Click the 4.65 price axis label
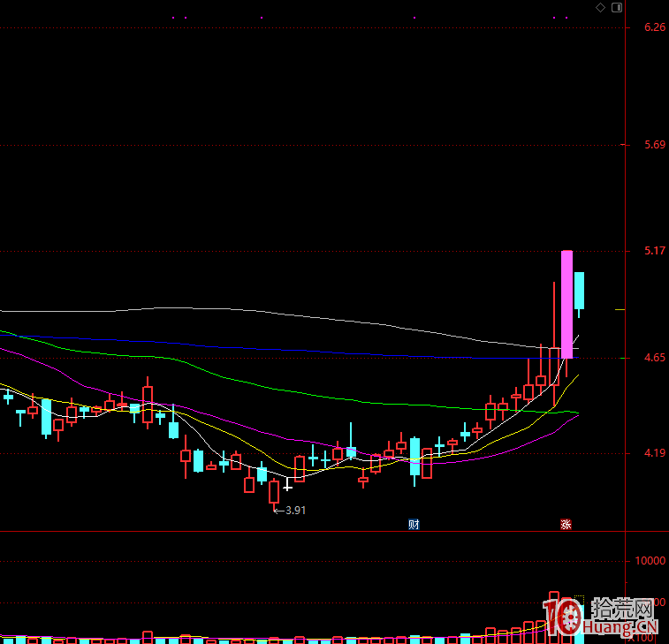Image resolution: width=669 pixels, height=644 pixels. click(x=655, y=358)
